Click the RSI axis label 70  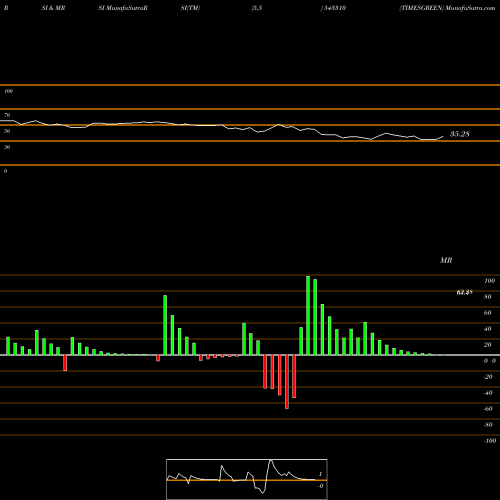tap(7, 115)
